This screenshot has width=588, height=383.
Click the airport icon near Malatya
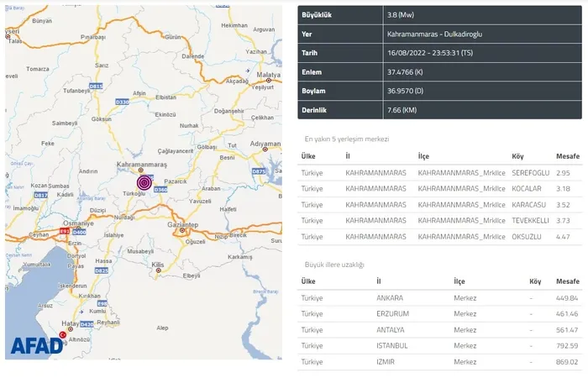pos(248,71)
